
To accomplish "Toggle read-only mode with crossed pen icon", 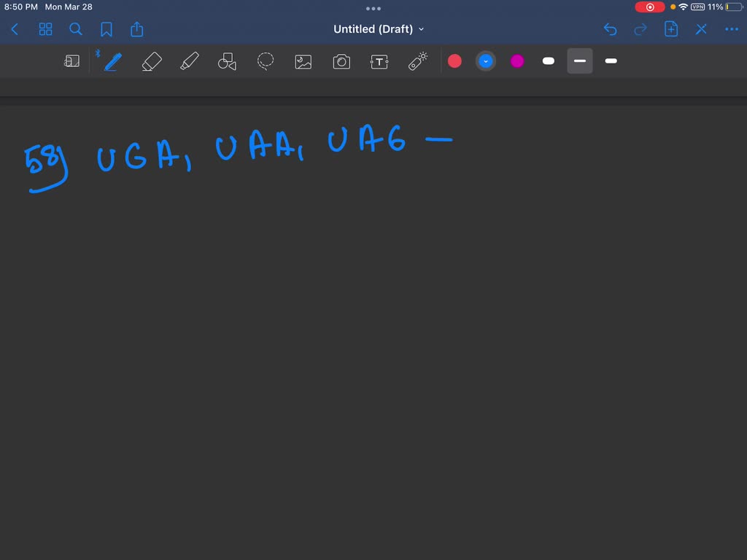I will click(701, 29).
